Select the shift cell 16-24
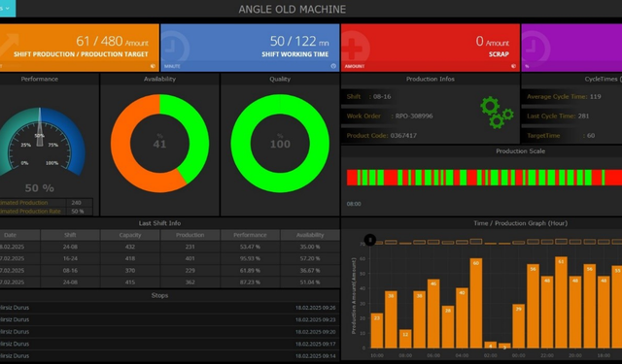Screen dimensions: 622x364 click(70, 258)
